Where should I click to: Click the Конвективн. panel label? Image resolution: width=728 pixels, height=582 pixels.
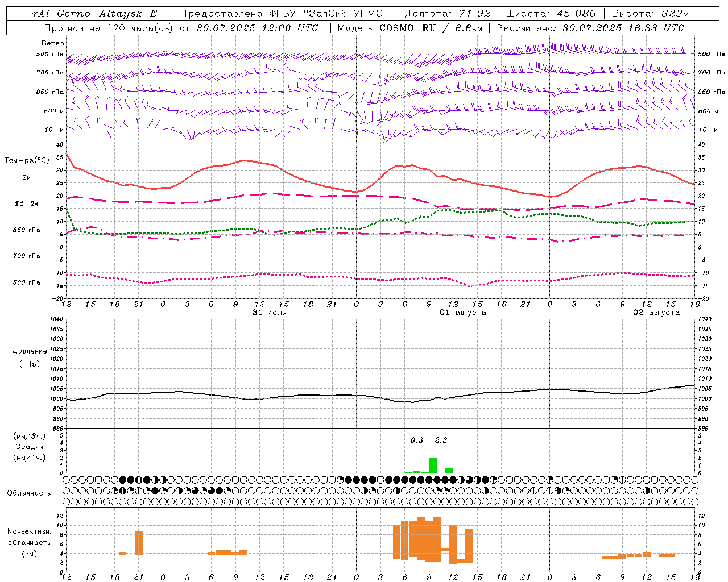30,531
